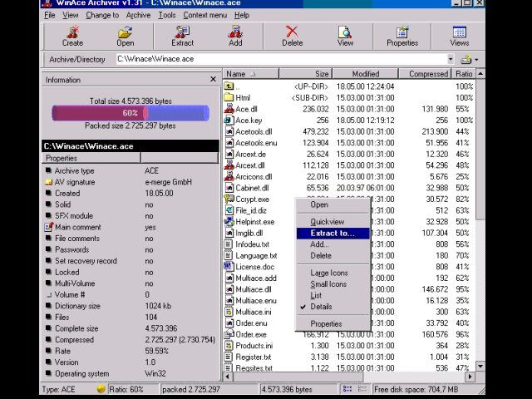The height and width of the screenshot is (399, 532).
Task: Select checked Details view in context menu
Action: tap(332, 307)
